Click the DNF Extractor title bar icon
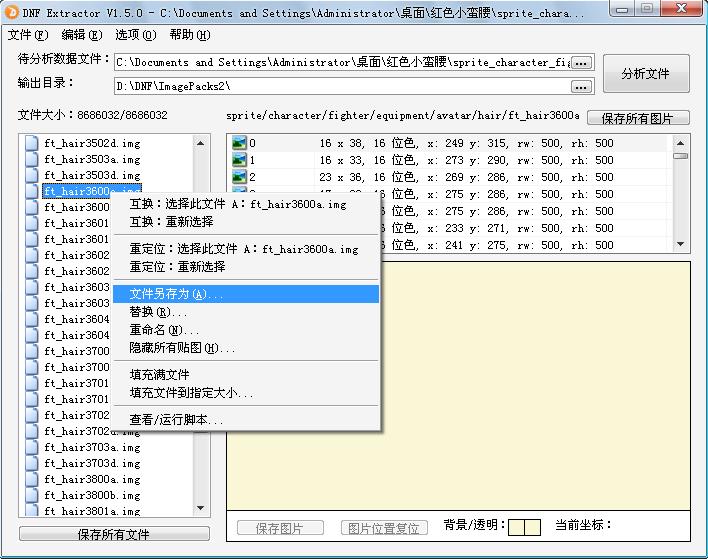The height and width of the screenshot is (559, 708). click(x=12, y=13)
